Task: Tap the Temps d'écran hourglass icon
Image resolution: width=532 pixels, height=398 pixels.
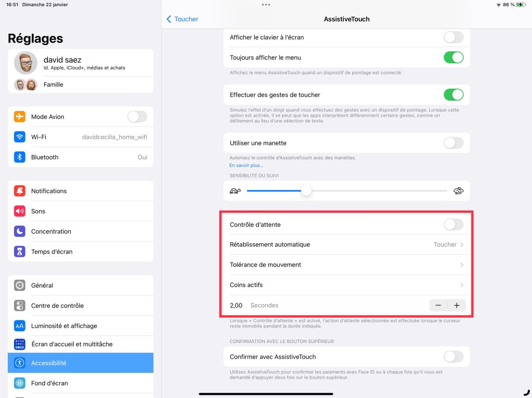Action: [x=19, y=252]
